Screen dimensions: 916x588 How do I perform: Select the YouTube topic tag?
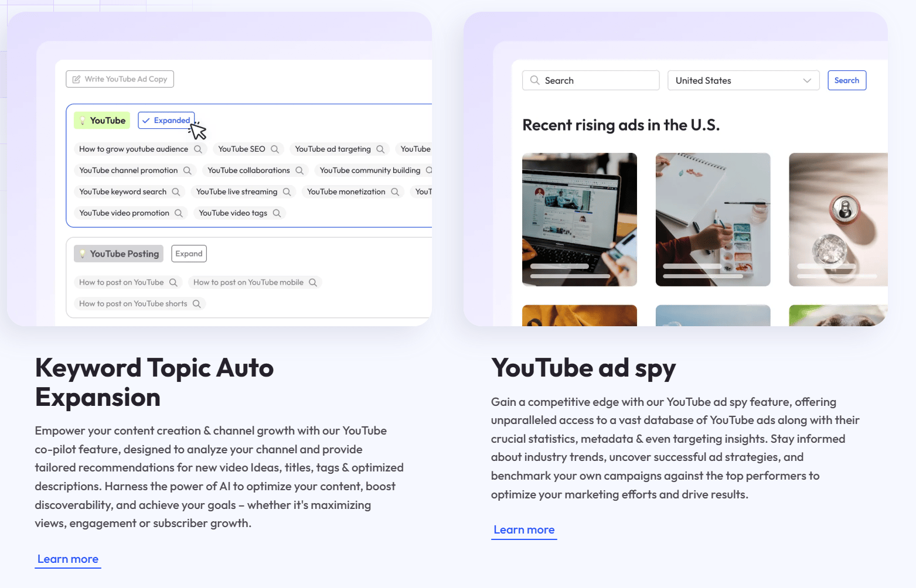coord(102,121)
